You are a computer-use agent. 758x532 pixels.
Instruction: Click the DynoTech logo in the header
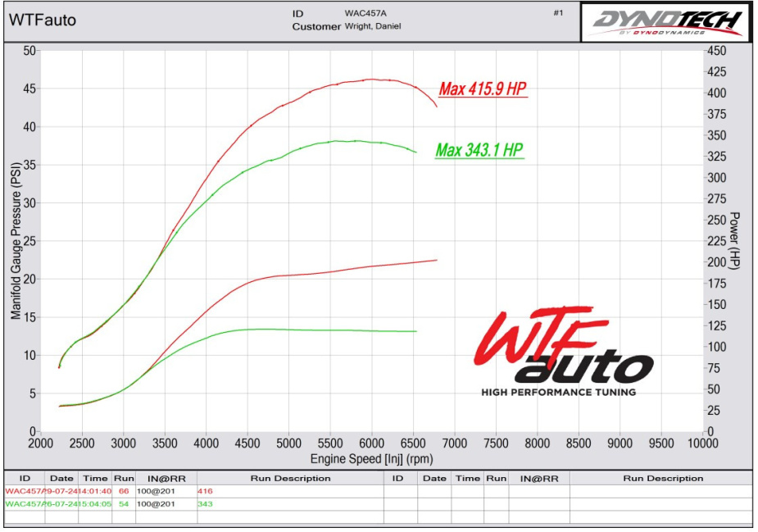[666, 22]
